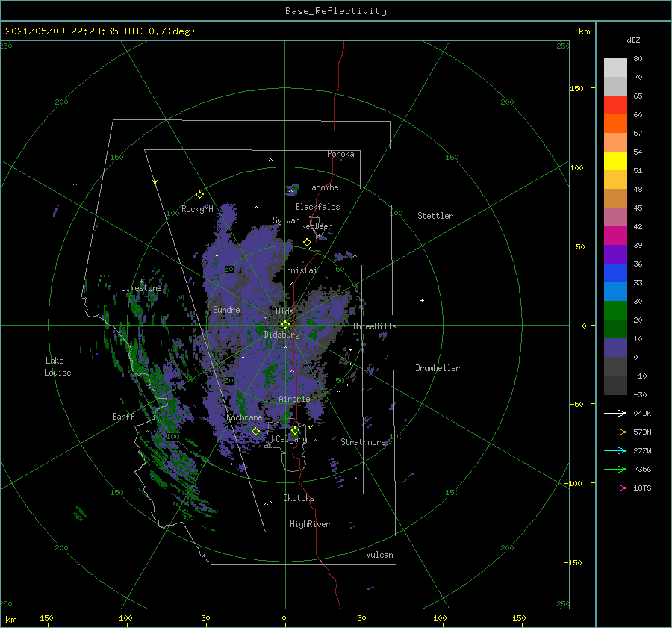This screenshot has height=628, width=672.
Task: Pick the bright green 20-30 dBZ swatch
Action: click(x=615, y=311)
